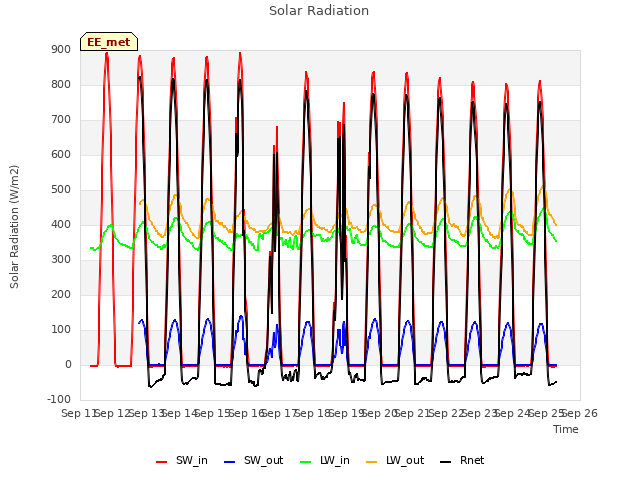
Task: Click the 600 y-axis tick label
Action: tap(61, 154)
